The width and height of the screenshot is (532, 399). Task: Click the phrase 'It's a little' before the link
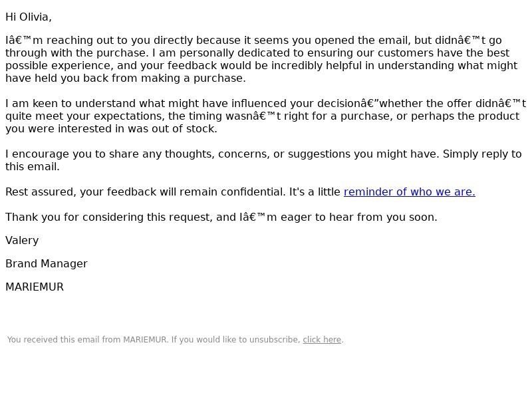point(315,192)
